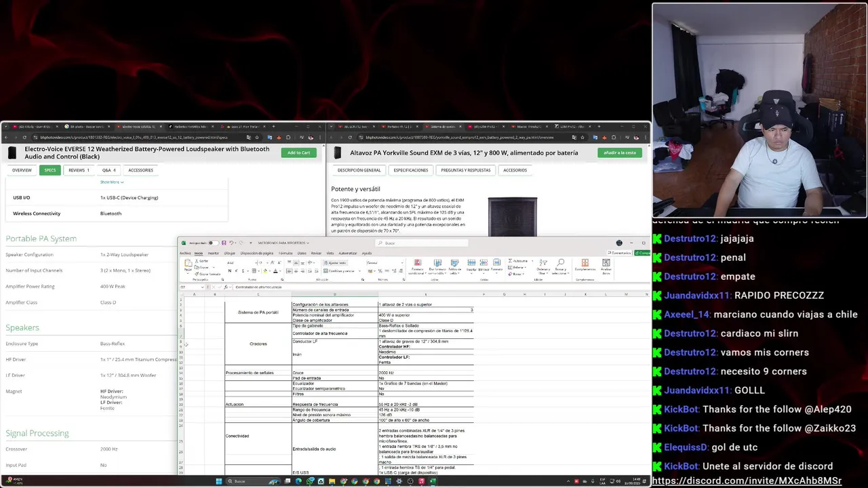Image resolution: width=868 pixels, height=488 pixels.
Task: Open the REVIEWS tab
Action: coord(79,170)
